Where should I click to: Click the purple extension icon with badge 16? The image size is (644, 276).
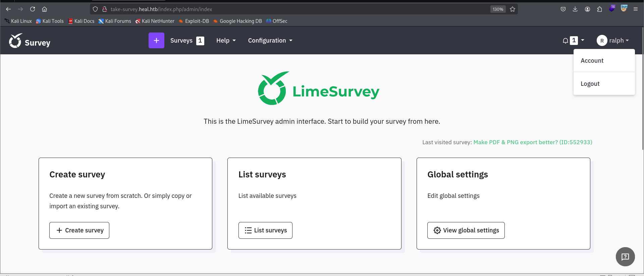pyautogui.click(x=612, y=9)
